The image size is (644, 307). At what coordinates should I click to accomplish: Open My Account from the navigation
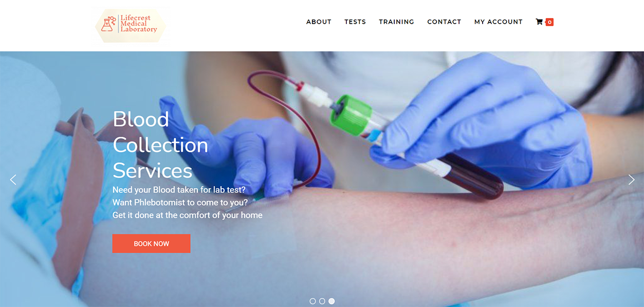tap(498, 22)
